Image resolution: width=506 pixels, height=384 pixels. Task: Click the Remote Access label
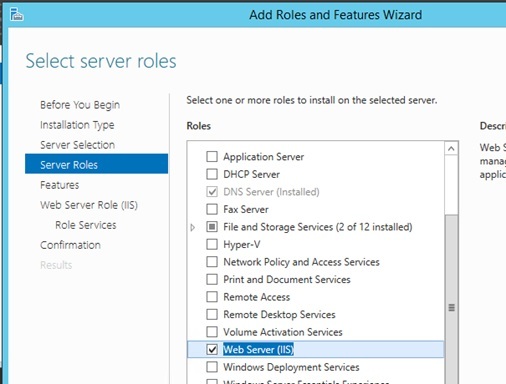[257, 297]
